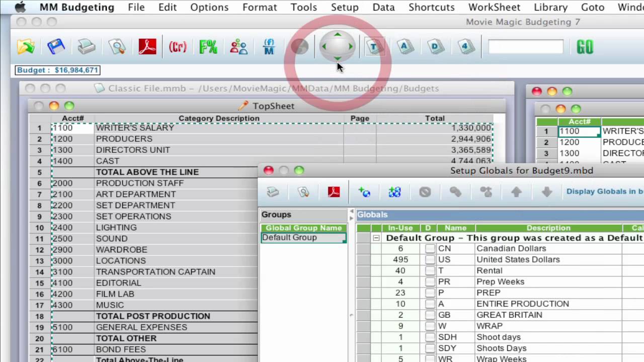Open the Apple menu
The image size is (644, 362).
(x=20, y=7)
